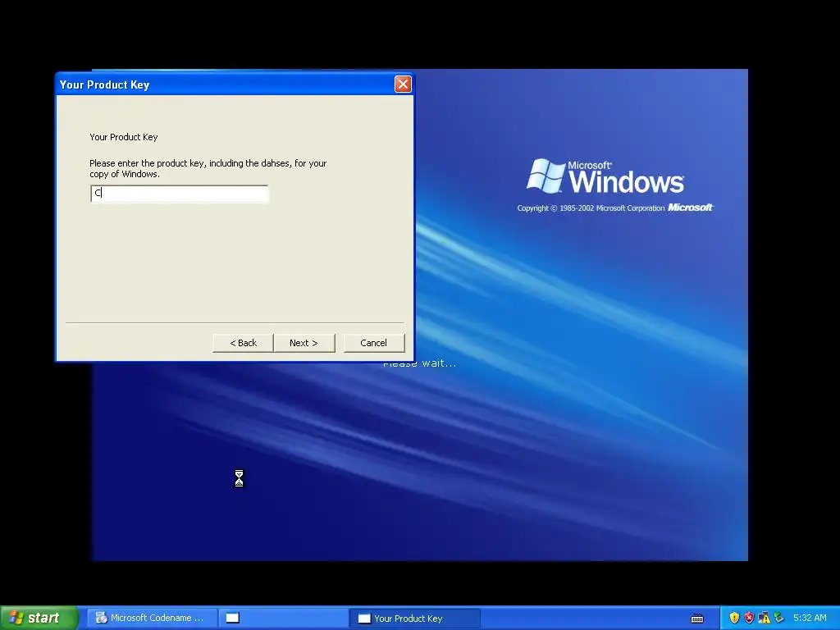Screen dimensions: 840x630
Task: Select the untitled blank taskbar window
Action: click(283, 618)
